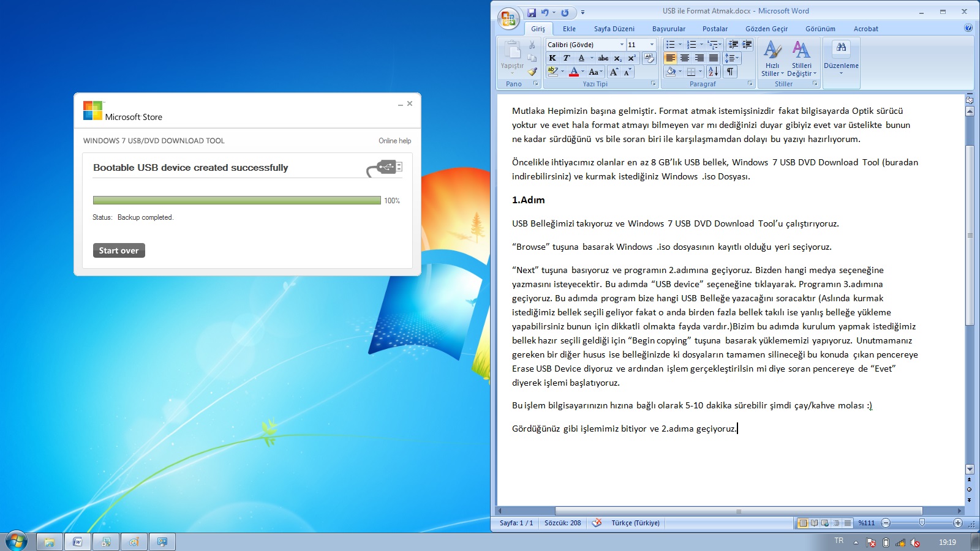This screenshot has height=551, width=980.
Task: Toggle paragraph marks (¶) display
Action: click(730, 72)
